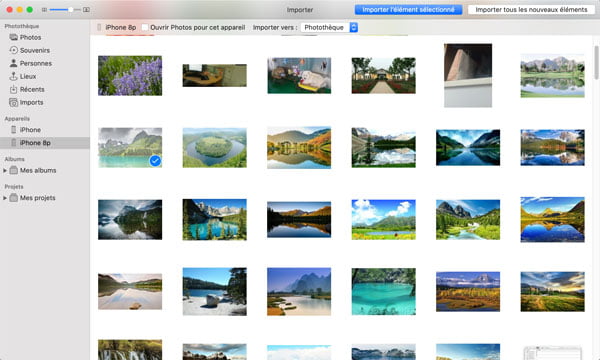This screenshot has width=600, height=360.
Task: Click the large thumbnail size icon
Action: [x=86, y=10]
